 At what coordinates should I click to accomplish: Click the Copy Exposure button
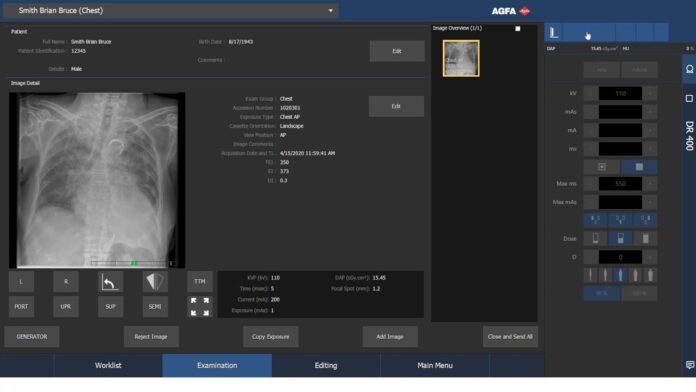[270, 337]
